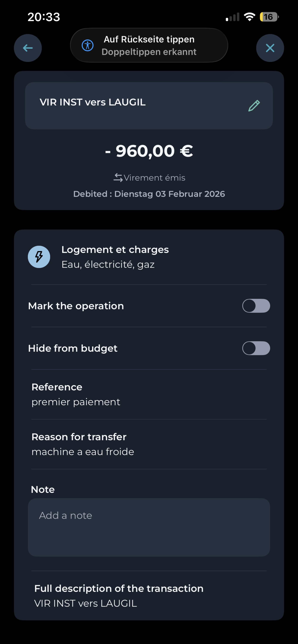Tap the cellular signal bars icon

[232, 17]
